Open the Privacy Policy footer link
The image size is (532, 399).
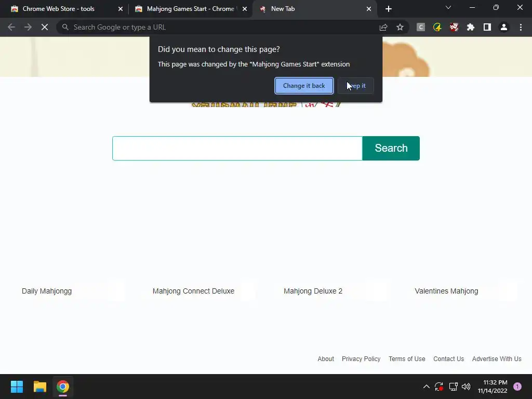[361, 359]
